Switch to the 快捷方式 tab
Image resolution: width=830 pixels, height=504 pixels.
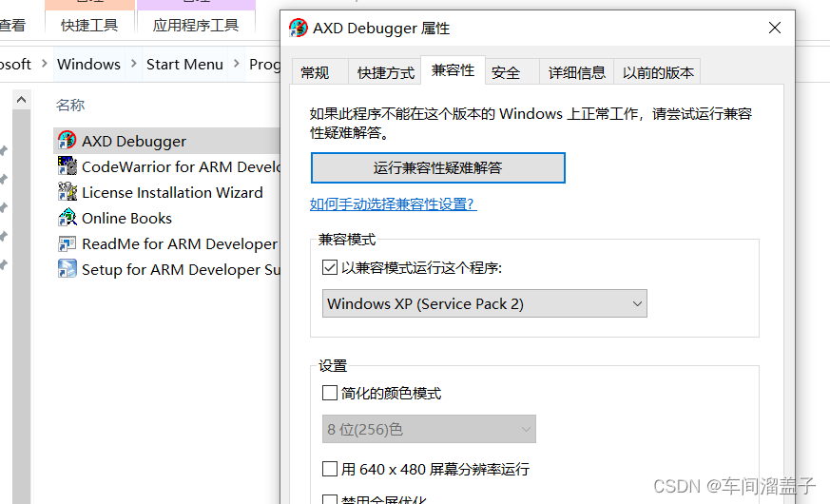(x=385, y=72)
